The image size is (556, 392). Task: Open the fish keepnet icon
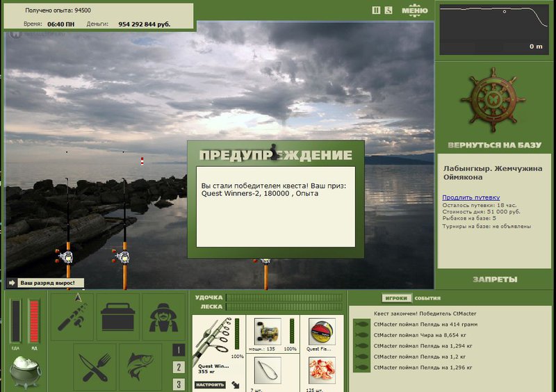coord(140,367)
